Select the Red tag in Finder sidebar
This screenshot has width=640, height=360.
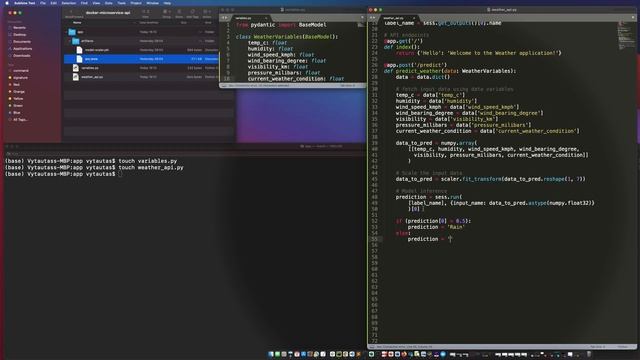click(16, 84)
